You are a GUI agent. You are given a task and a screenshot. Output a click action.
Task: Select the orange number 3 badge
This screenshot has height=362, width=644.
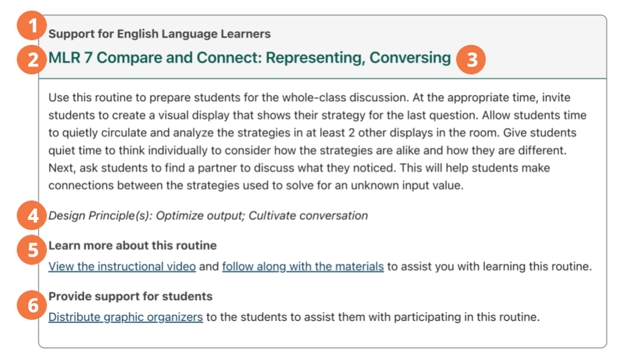(472, 60)
